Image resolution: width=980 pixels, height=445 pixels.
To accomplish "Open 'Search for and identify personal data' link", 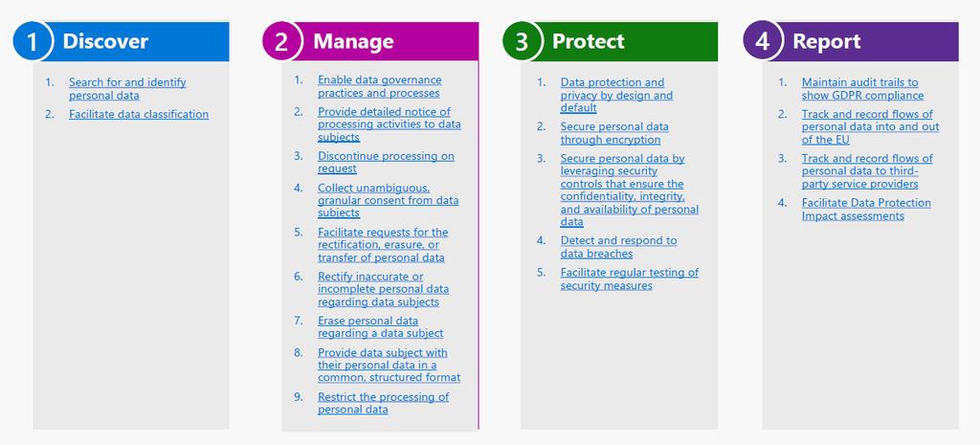I will pos(127,89).
